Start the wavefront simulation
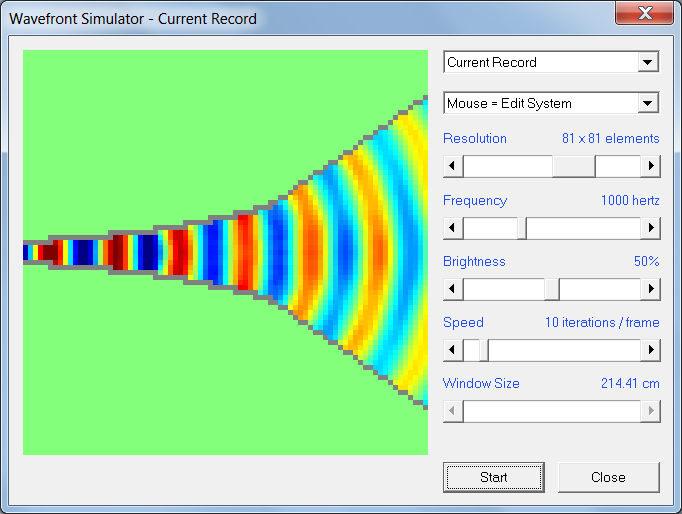This screenshot has width=682, height=514. coord(494,477)
